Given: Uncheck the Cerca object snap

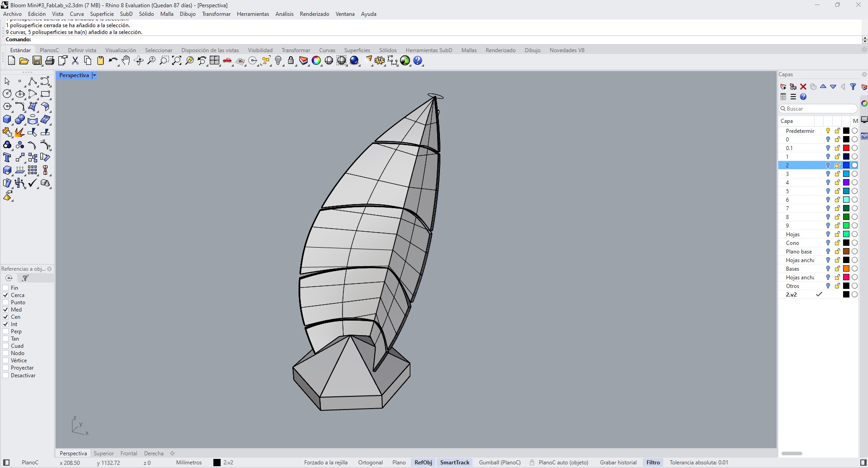Looking at the screenshot, I should pyautogui.click(x=5, y=295).
